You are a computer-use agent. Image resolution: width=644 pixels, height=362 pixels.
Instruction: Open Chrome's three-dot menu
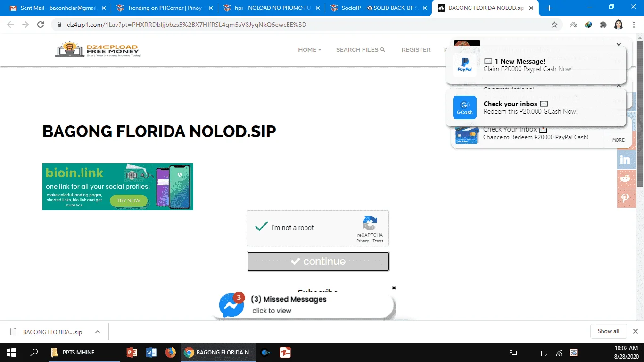[x=634, y=25]
